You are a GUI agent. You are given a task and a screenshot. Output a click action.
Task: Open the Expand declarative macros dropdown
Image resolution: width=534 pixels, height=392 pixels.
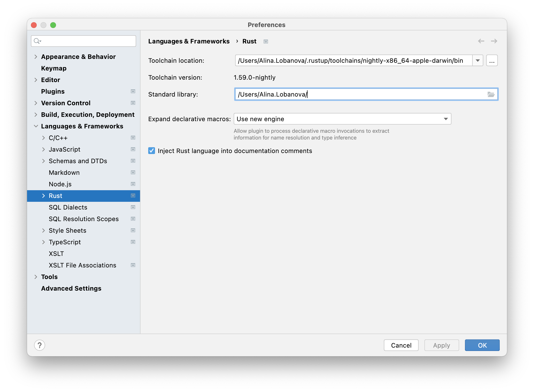coord(445,119)
